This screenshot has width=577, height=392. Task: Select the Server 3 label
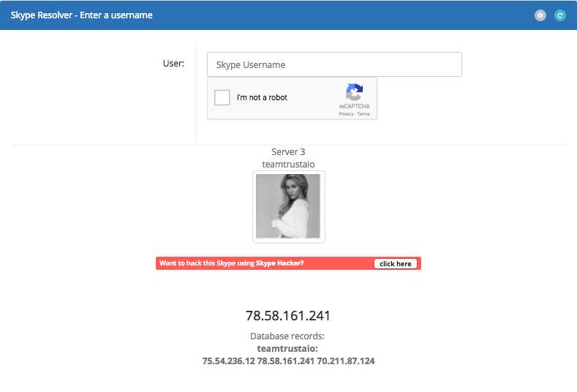[288, 151]
